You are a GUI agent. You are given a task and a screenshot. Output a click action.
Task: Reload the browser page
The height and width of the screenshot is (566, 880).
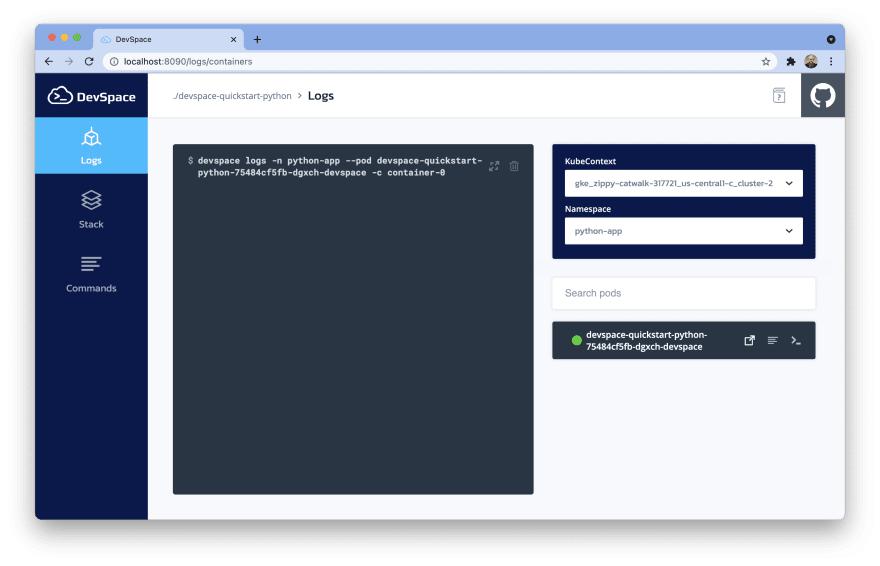pos(89,62)
